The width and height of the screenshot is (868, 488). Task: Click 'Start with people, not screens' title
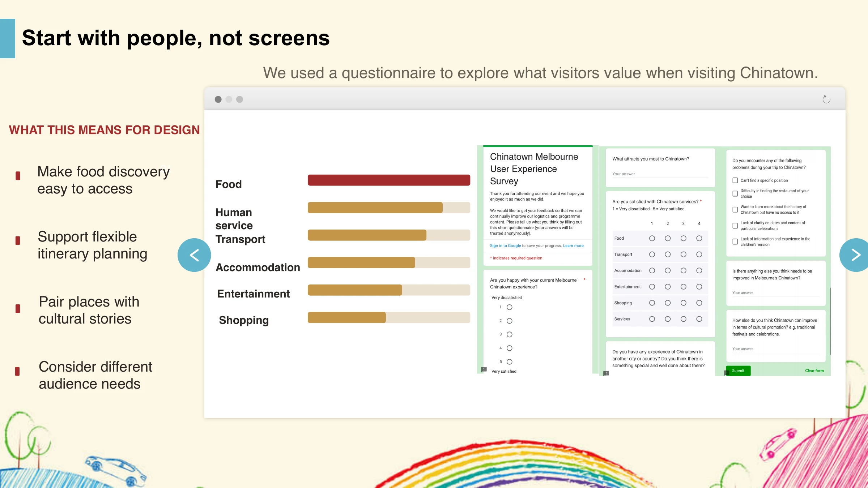pos(176,38)
